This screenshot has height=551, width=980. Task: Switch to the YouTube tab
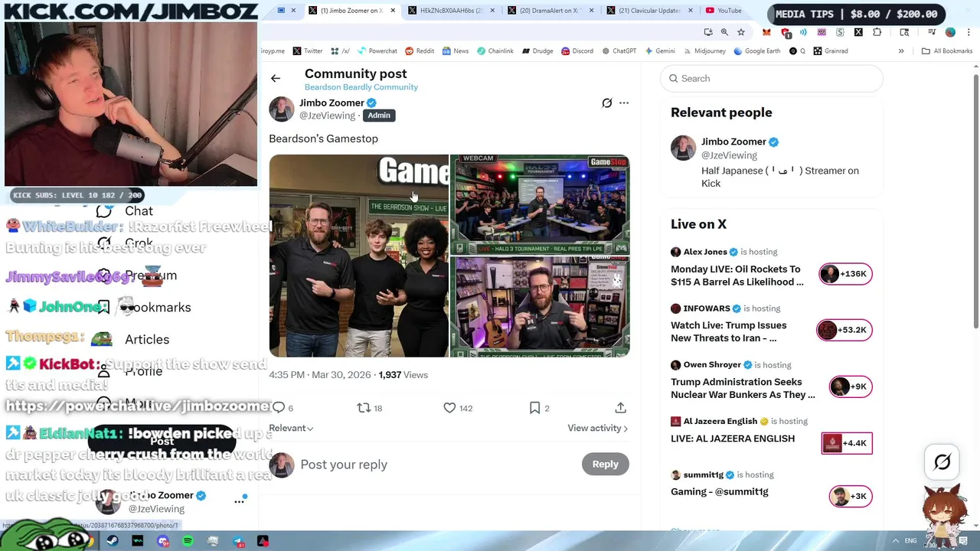tap(724, 11)
